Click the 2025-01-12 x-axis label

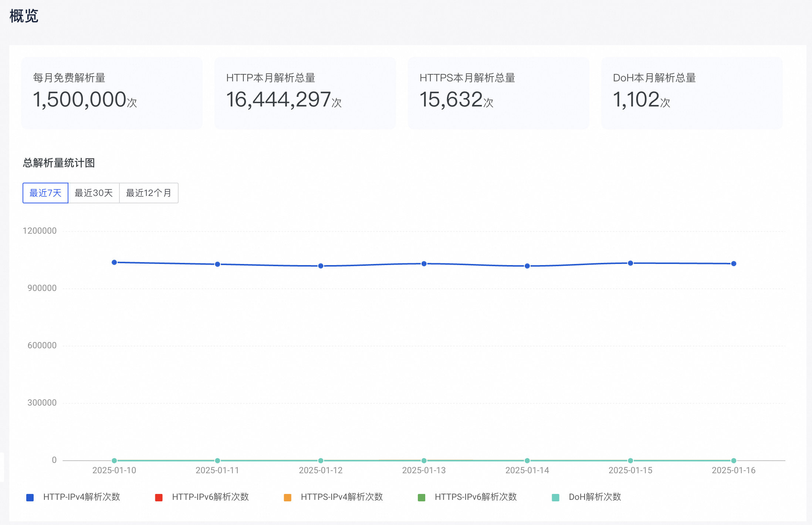coord(321,470)
